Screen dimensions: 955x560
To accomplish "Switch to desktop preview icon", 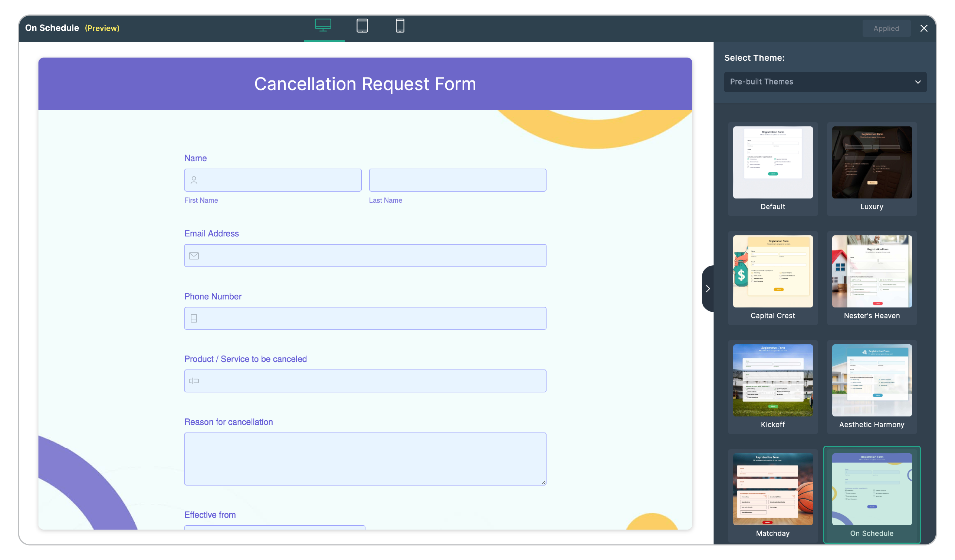I will 323,26.
